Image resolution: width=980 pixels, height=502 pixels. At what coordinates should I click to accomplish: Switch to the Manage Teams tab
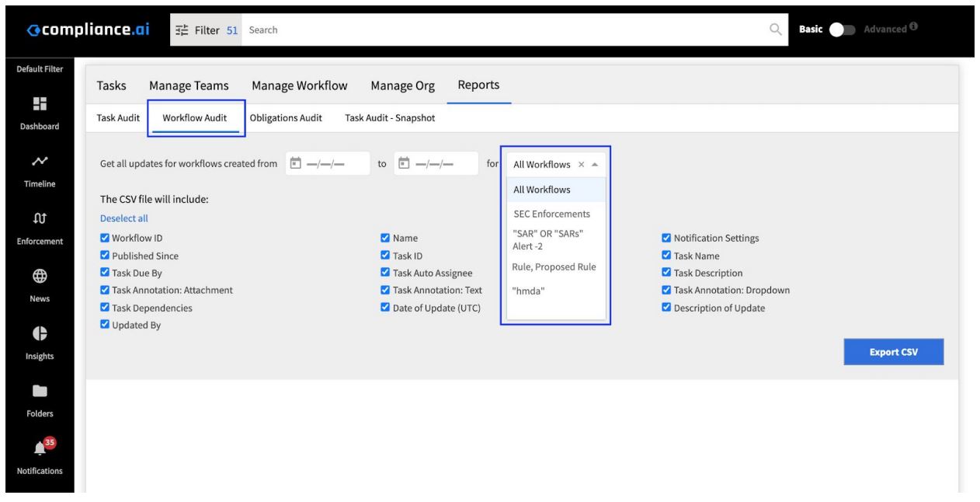(189, 85)
